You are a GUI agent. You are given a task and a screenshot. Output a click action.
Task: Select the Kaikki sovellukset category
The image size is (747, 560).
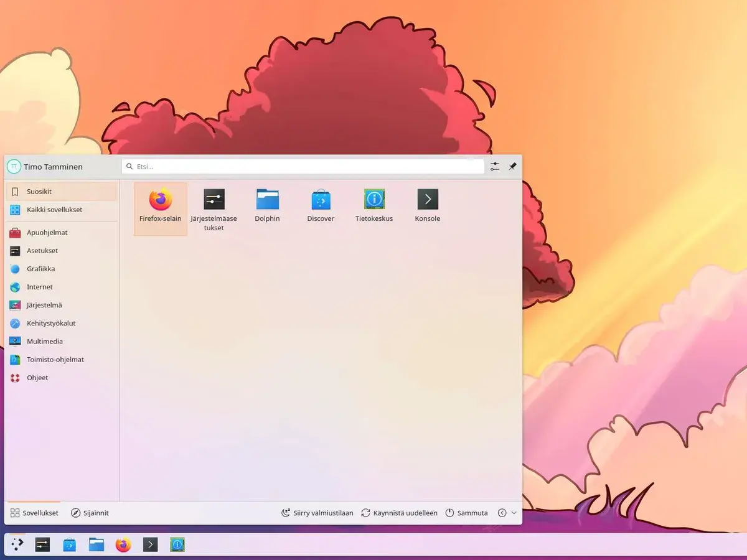[x=54, y=210]
